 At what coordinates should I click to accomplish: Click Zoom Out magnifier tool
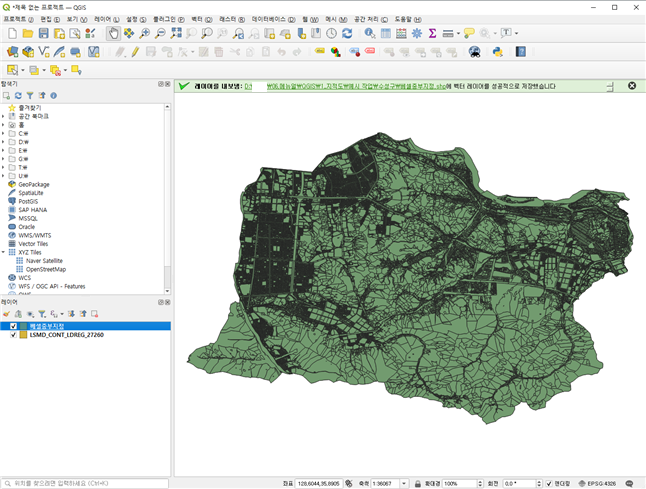tap(160, 33)
